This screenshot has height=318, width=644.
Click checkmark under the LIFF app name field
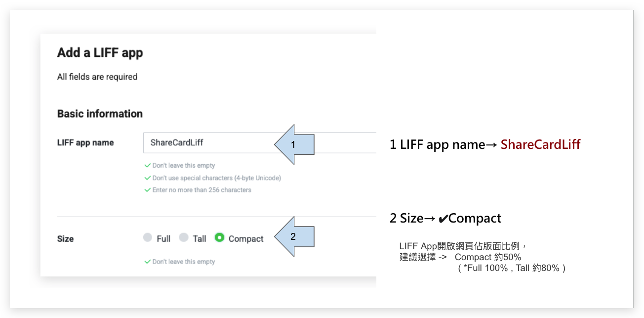point(147,166)
